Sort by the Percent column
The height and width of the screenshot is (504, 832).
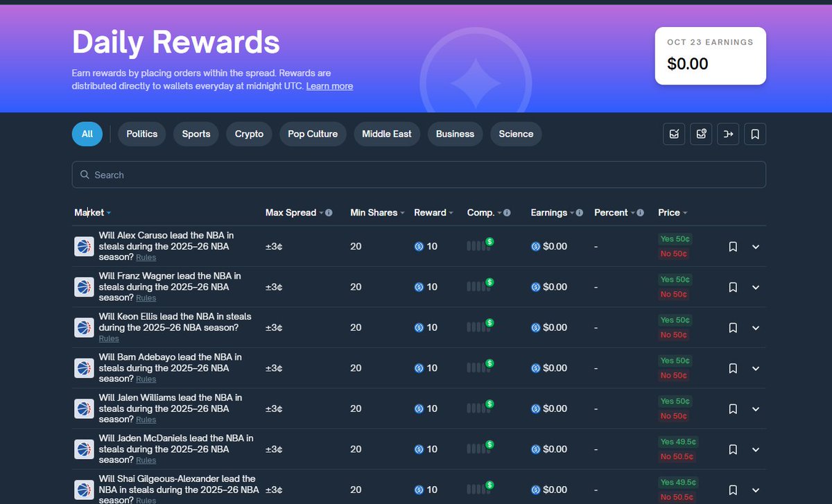(x=614, y=213)
